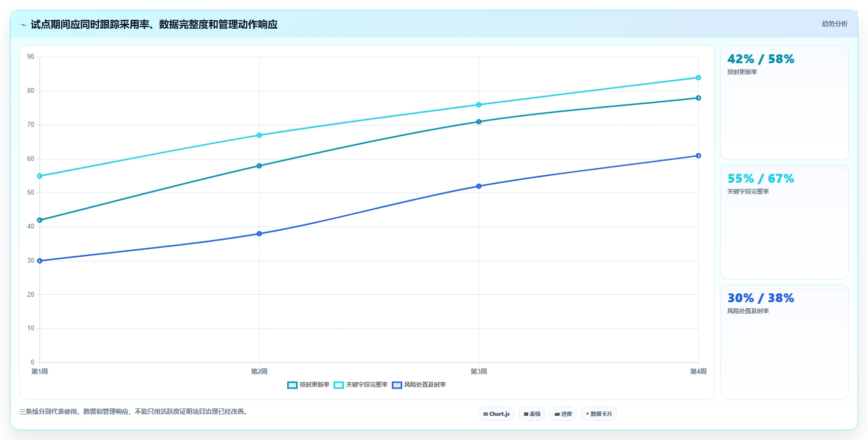Click the 按时更新率 point at 第3周
This screenshot has width=868, height=440.
[479, 121]
